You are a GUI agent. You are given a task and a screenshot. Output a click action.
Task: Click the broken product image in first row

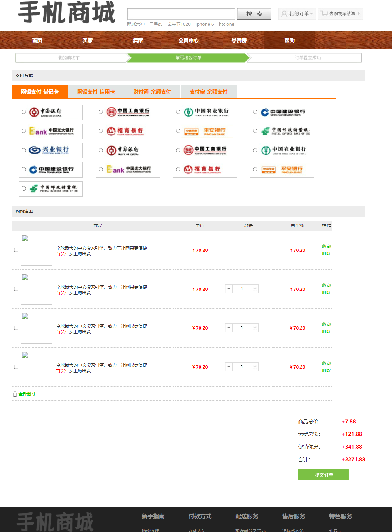click(37, 250)
